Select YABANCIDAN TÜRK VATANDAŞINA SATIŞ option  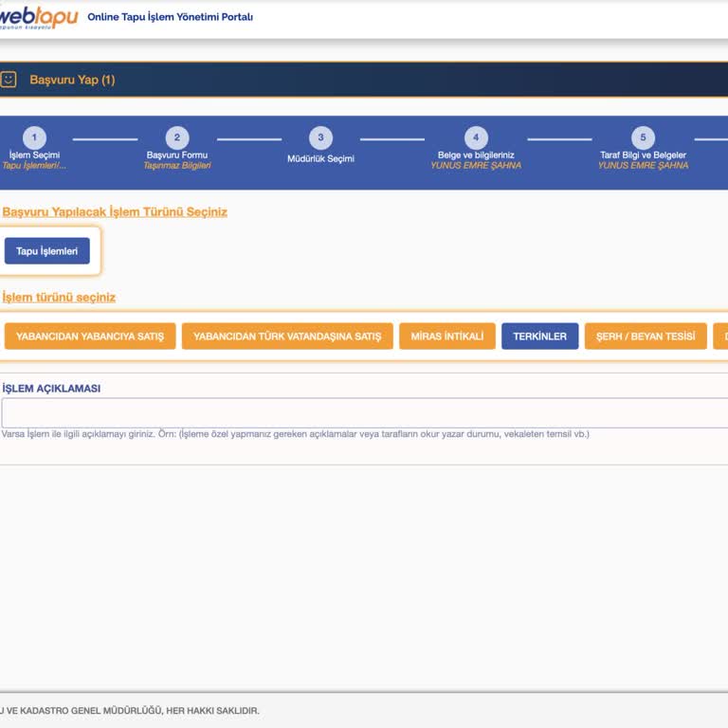pos(287,337)
